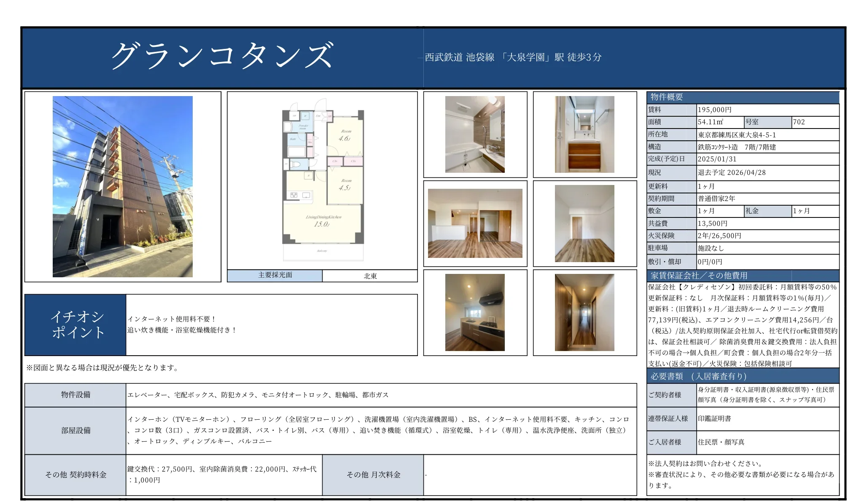Click the 主要採光面 label cell
Screen dimensions: 867x504
(275, 275)
